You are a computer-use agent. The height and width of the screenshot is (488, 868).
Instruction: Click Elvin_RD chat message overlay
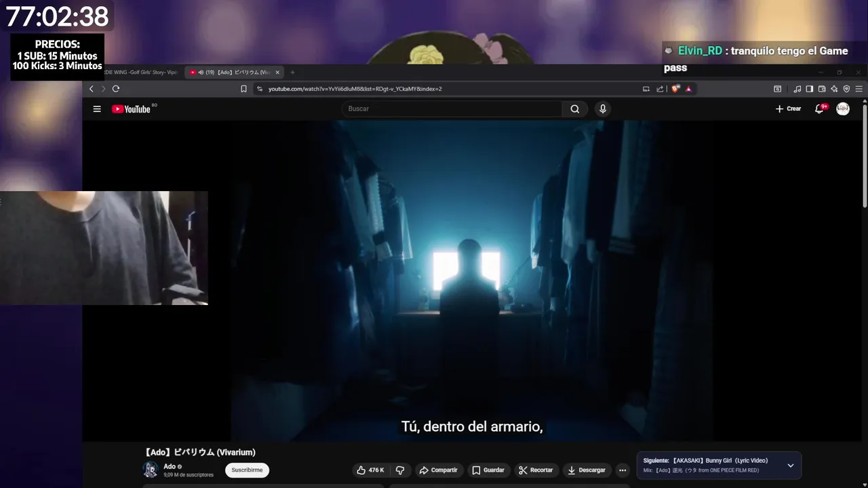757,59
